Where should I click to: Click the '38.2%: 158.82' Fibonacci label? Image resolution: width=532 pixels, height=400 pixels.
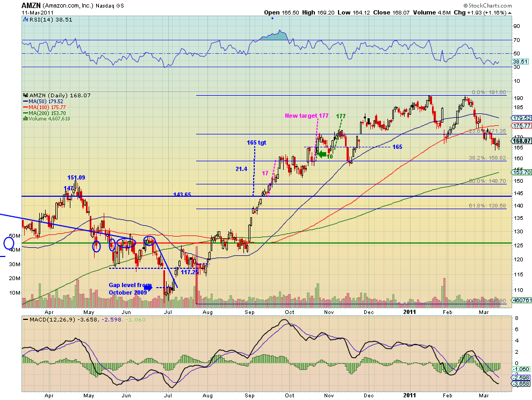point(487,158)
